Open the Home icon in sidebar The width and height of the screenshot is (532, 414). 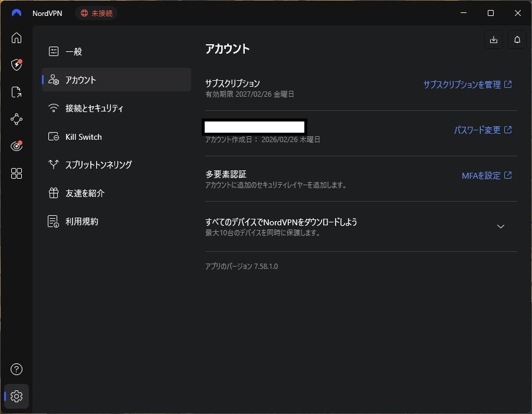[17, 38]
